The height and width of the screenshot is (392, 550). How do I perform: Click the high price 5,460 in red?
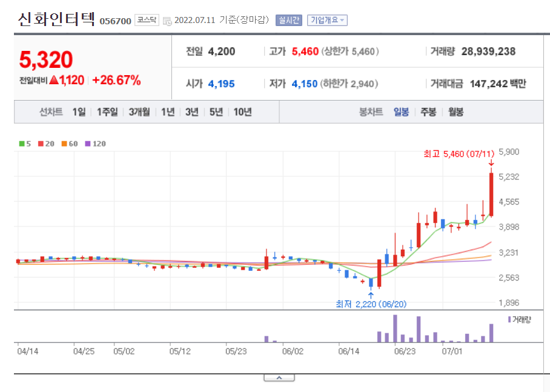coord(305,51)
